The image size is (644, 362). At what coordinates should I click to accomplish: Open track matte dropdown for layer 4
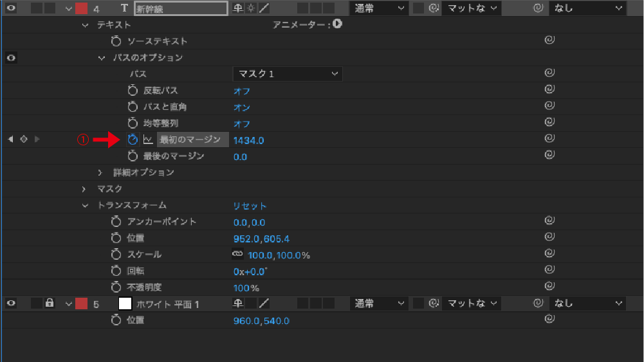[x=472, y=8]
